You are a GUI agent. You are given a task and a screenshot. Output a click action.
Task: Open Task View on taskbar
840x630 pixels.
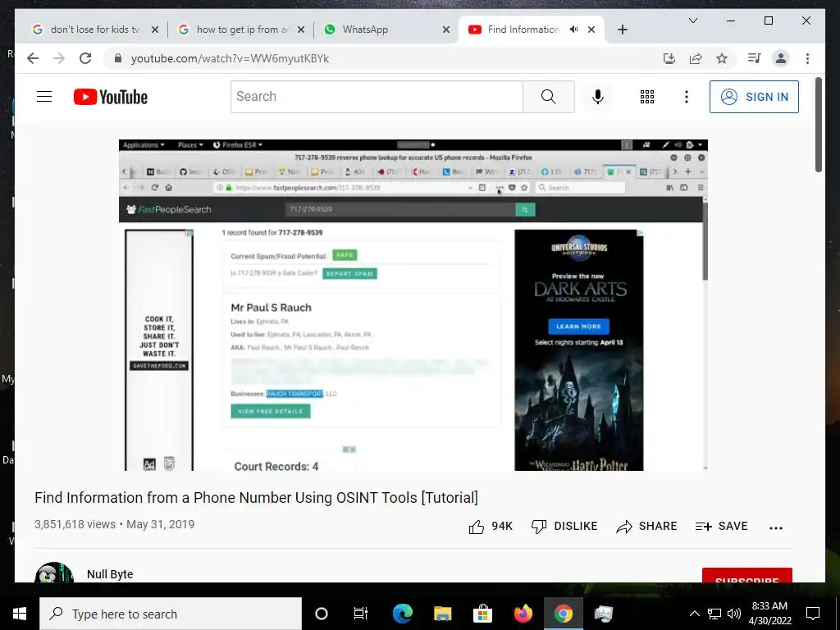(x=361, y=614)
